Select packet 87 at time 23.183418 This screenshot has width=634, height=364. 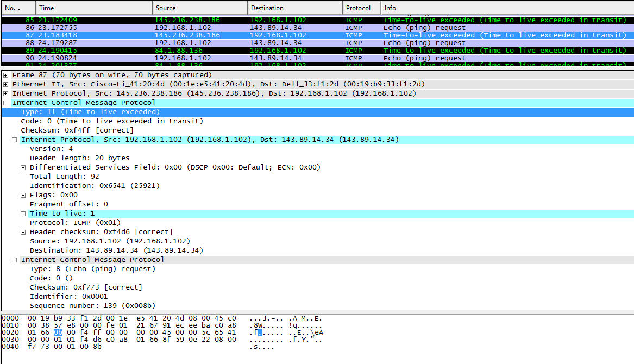pyautogui.click(x=318, y=35)
